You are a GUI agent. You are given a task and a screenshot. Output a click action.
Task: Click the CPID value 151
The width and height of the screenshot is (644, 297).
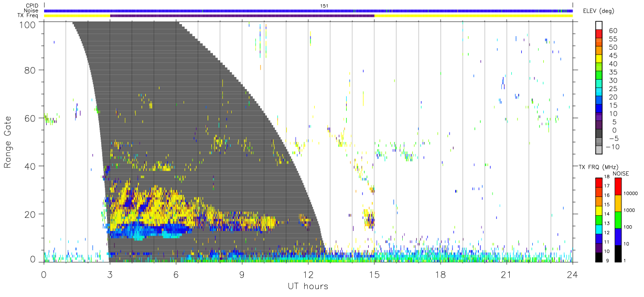[x=325, y=6]
